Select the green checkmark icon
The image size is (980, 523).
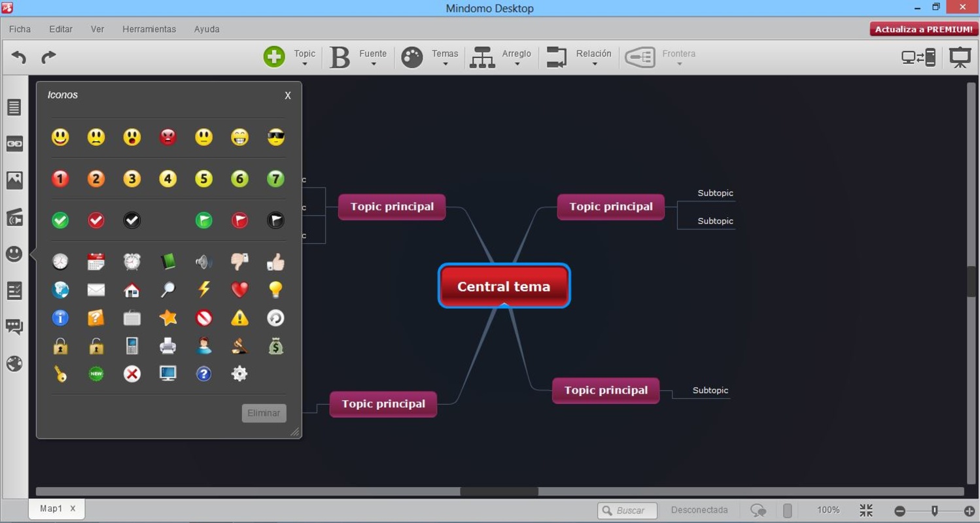pyautogui.click(x=60, y=220)
